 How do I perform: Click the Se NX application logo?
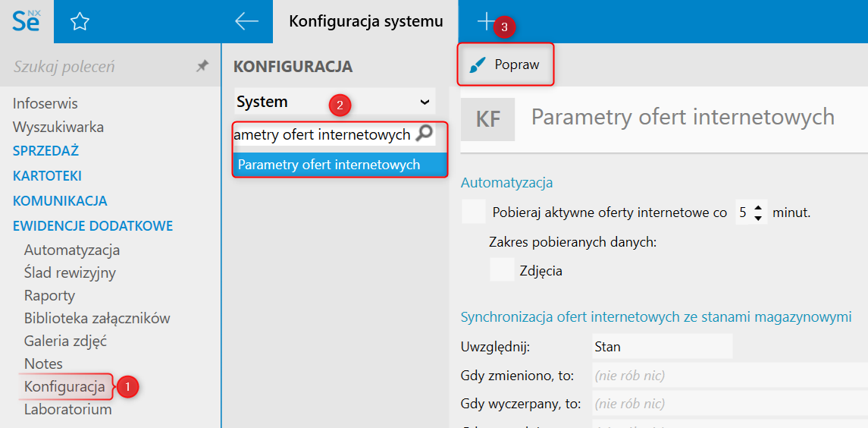point(26,21)
